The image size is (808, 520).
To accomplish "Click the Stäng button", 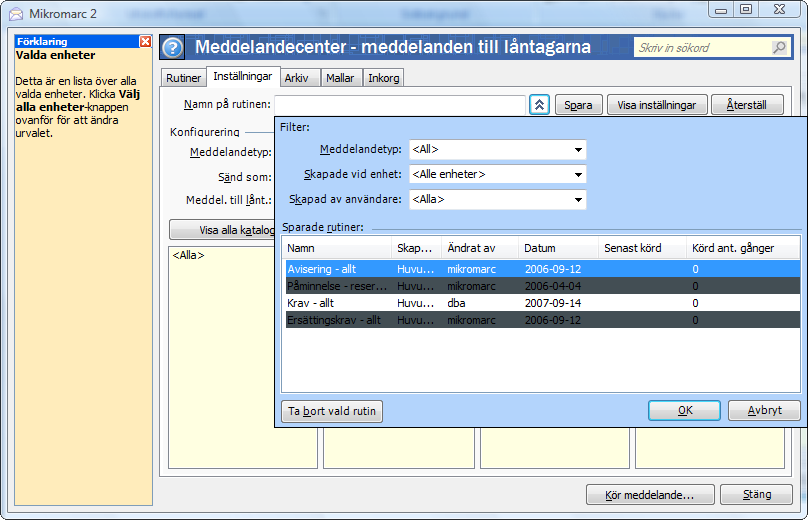I will [756, 495].
